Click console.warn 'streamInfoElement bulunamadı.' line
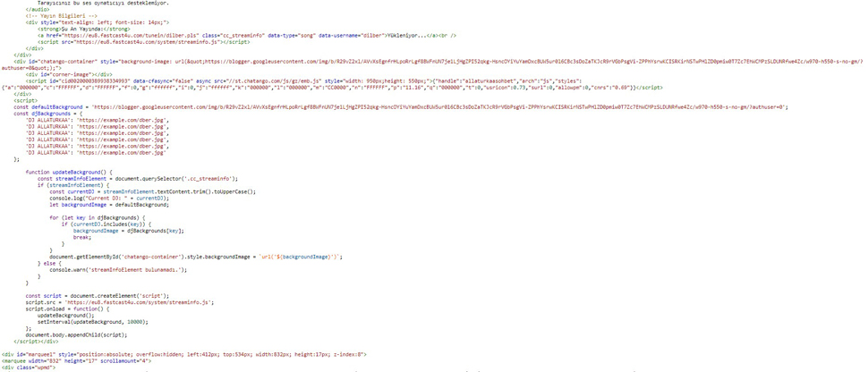Screen dimensions: 868x372 click(118, 269)
